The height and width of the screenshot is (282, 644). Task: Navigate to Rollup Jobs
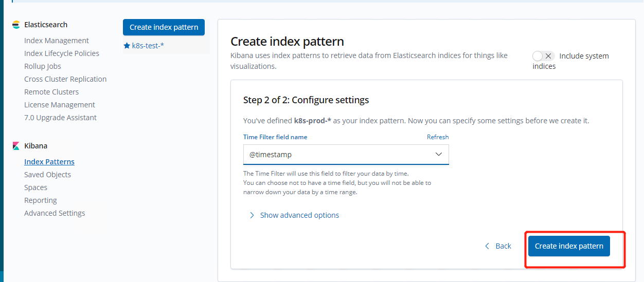43,66
